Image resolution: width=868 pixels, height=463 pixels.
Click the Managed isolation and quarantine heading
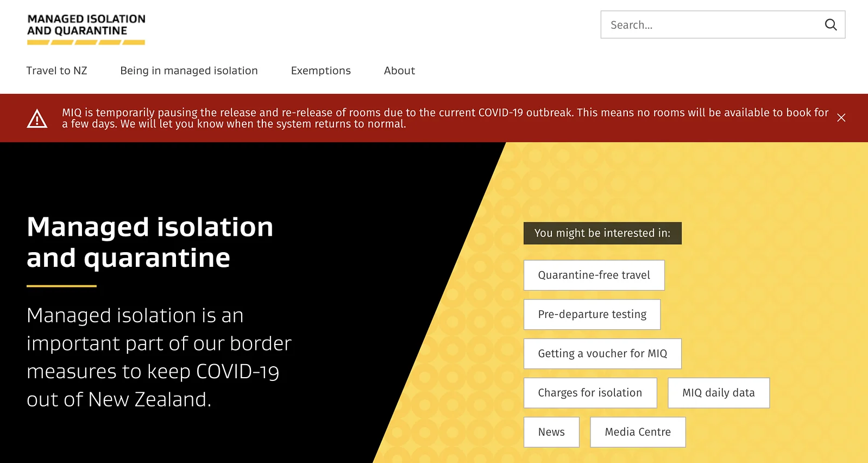pyautogui.click(x=150, y=242)
